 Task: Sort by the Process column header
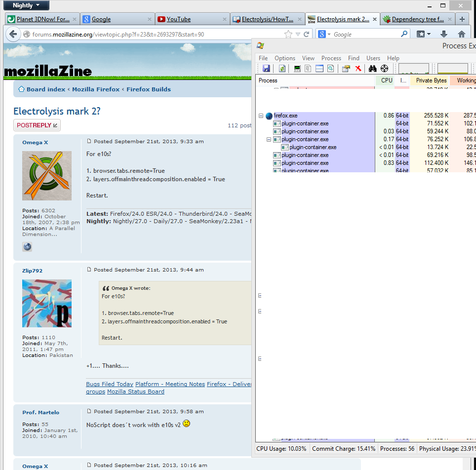316,80
